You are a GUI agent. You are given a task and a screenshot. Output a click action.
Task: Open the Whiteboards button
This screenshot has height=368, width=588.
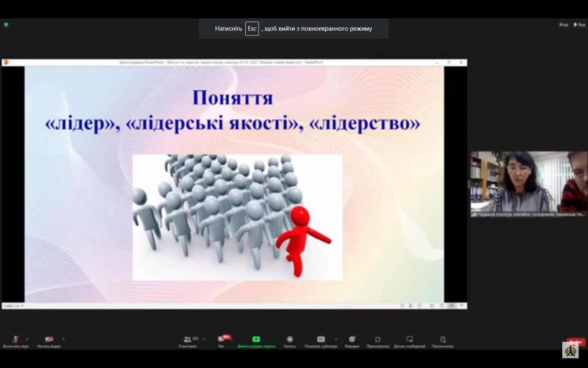pyautogui.click(x=409, y=340)
